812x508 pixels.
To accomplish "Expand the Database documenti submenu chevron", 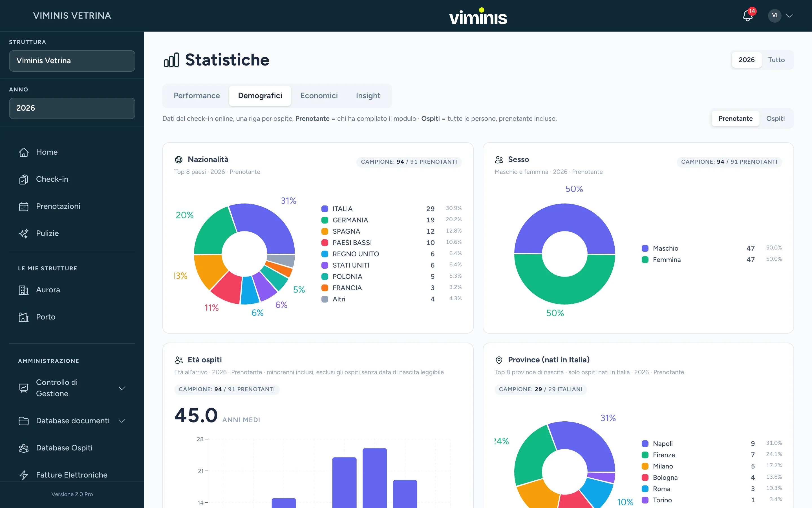I will [122, 421].
